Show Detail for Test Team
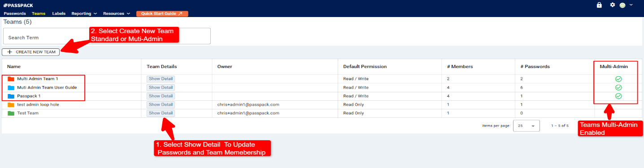This screenshot has width=644, height=168. 161,113
